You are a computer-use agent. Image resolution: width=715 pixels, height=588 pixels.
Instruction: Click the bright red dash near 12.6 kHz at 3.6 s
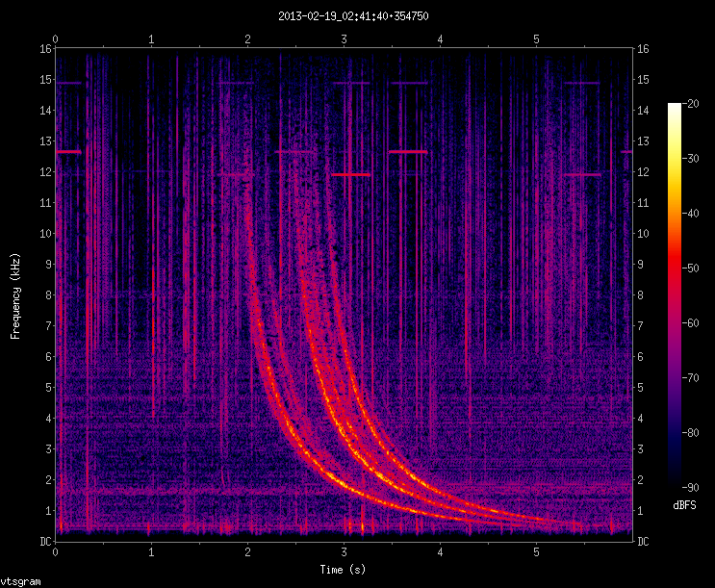(x=407, y=152)
